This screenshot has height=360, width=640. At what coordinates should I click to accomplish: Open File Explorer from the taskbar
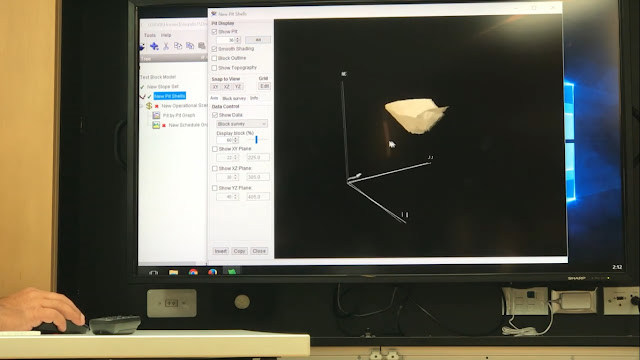[x=174, y=272]
